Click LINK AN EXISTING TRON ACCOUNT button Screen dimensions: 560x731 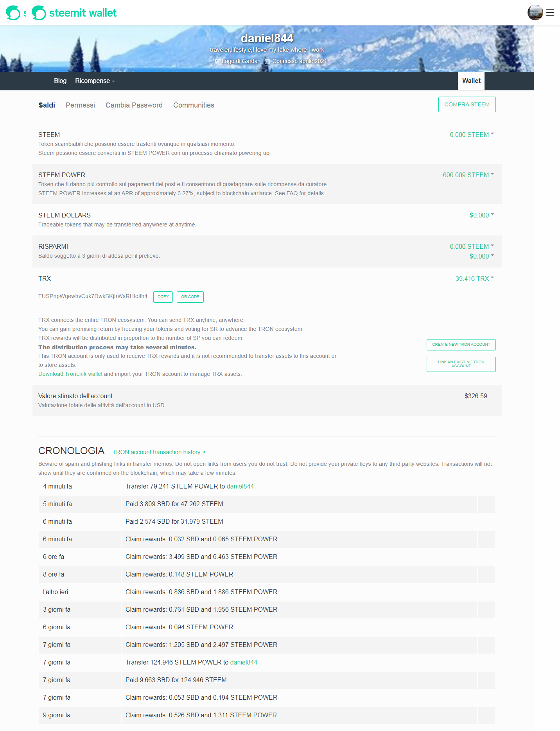pyautogui.click(x=461, y=364)
